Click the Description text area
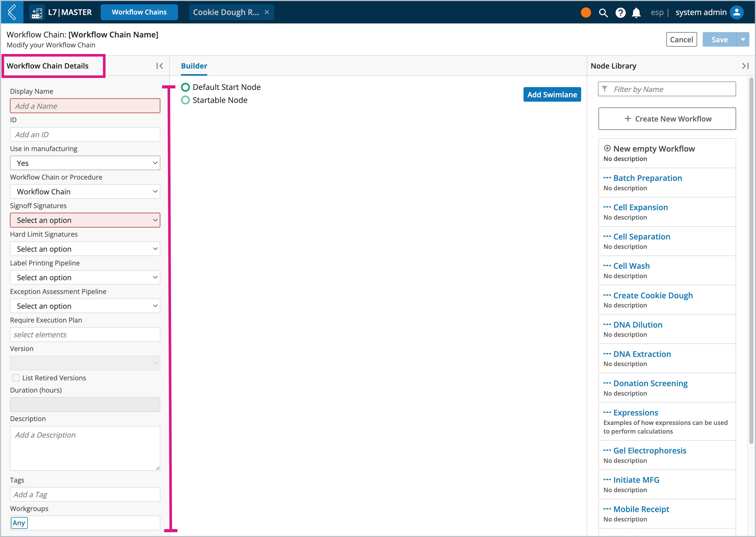 pos(85,448)
